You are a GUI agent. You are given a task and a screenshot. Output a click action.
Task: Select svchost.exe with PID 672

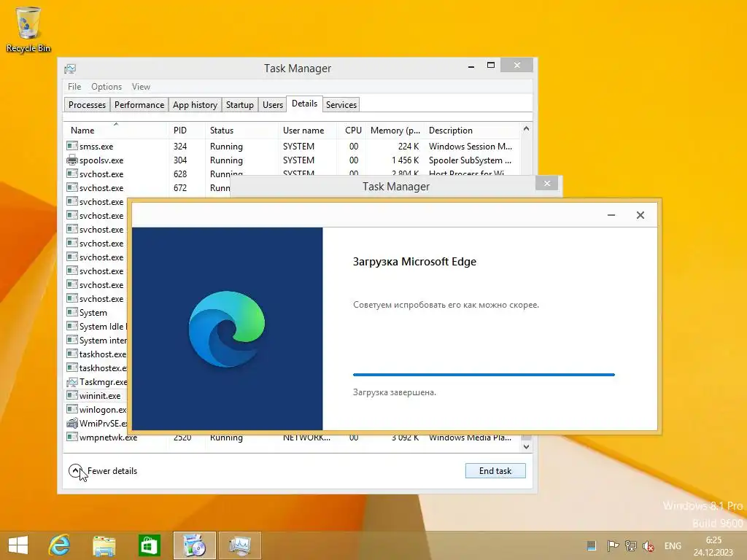(147, 188)
